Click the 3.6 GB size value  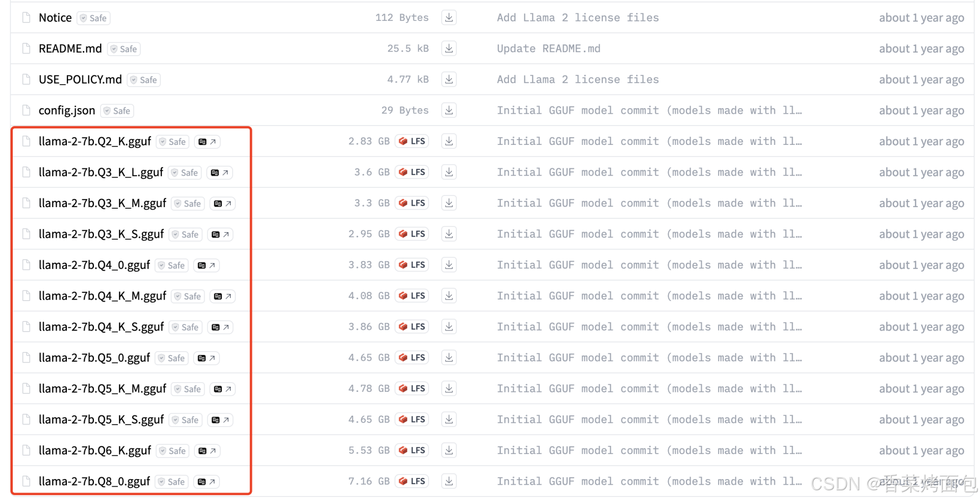pos(372,172)
